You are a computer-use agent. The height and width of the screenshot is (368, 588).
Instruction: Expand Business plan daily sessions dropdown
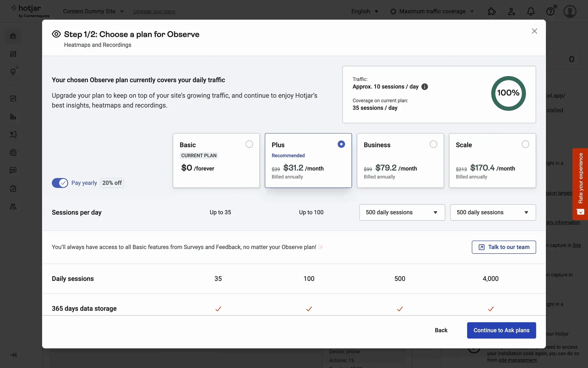pos(402,213)
